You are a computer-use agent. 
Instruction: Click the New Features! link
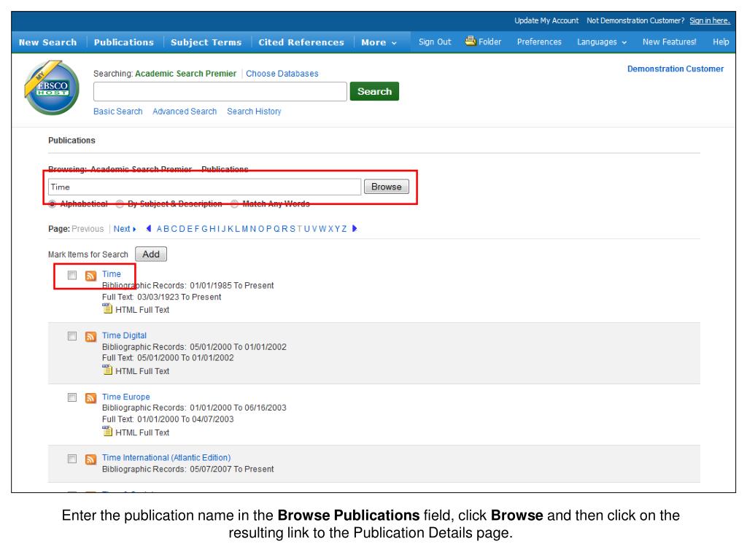point(670,42)
